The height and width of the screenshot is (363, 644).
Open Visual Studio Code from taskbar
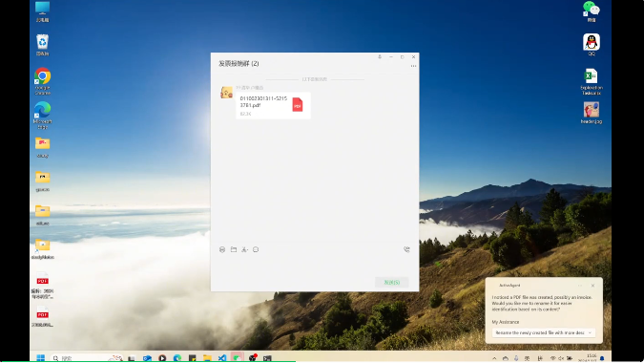tap(222, 358)
